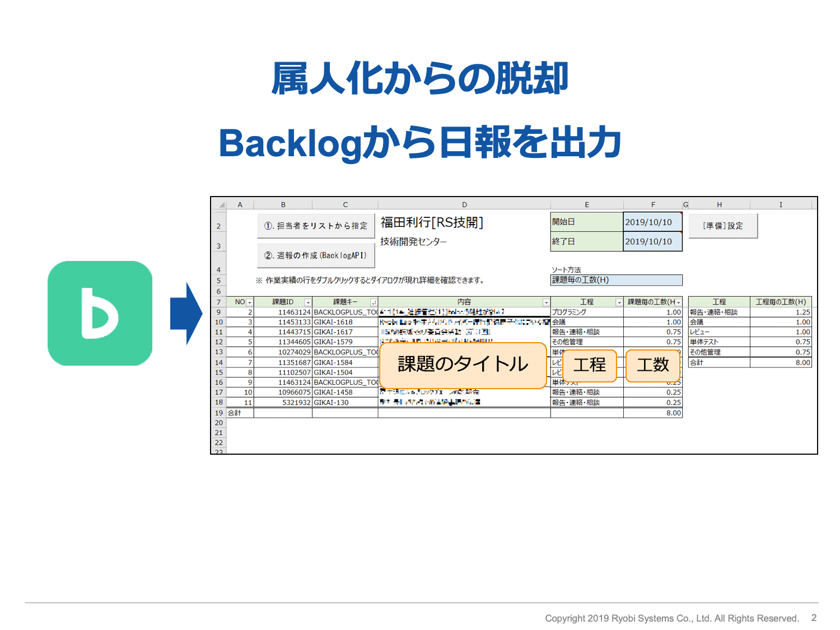Viewport: 840px width, 630px height.
Task: Select column header B
Action: (x=283, y=204)
